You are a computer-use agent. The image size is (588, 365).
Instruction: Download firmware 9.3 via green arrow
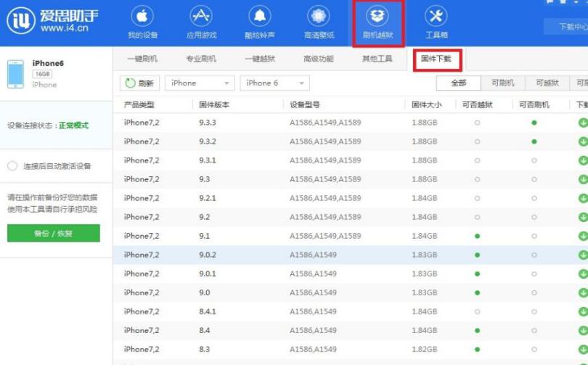click(x=583, y=179)
